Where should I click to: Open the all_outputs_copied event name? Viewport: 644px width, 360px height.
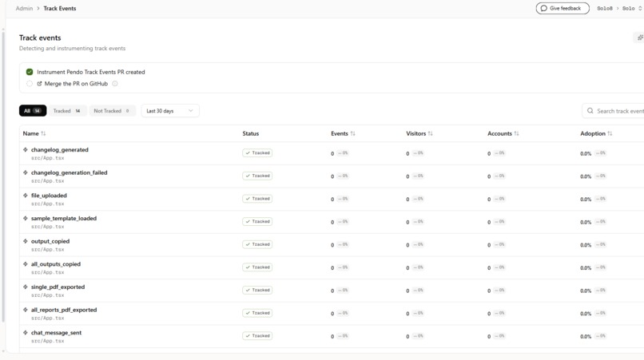[56, 264]
